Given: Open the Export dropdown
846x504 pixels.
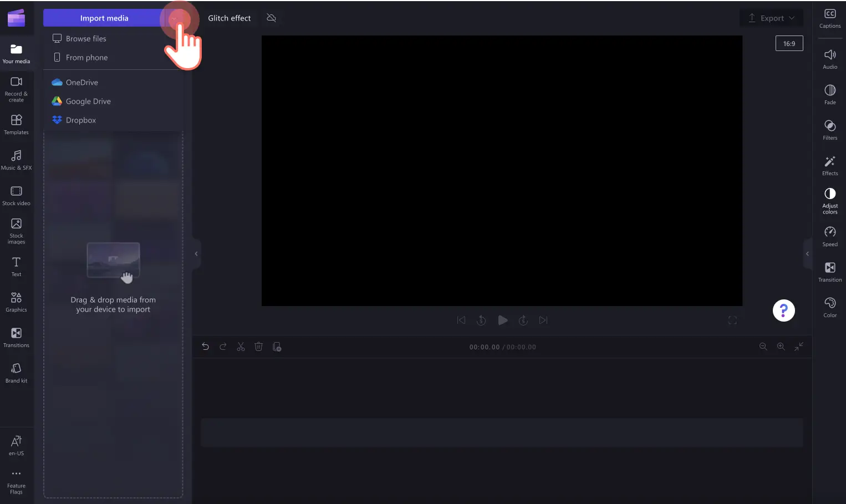Looking at the screenshot, I should coord(771,18).
